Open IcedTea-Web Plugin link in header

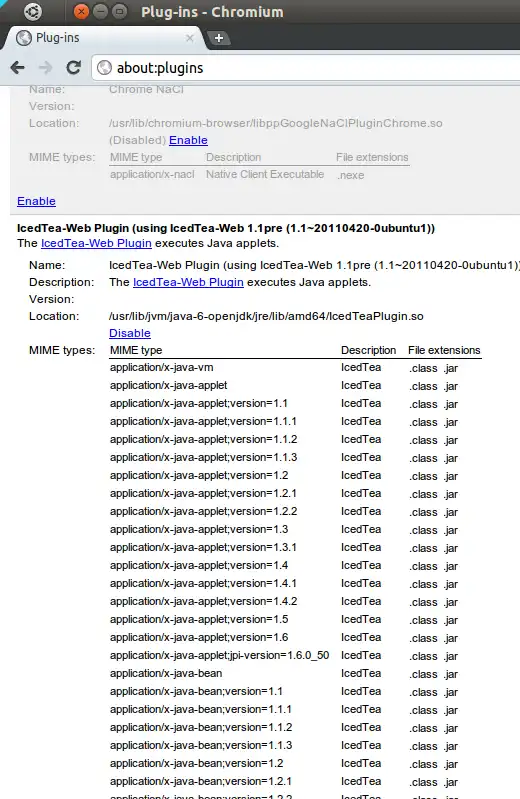[96, 243]
